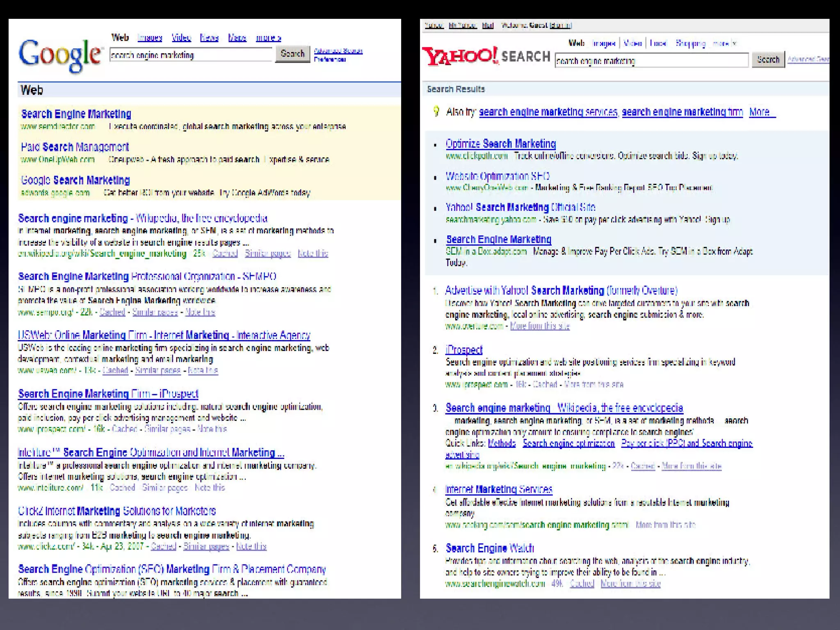This screenshot has width=840, height=630.
Task: Focus the Google search input field
Action: click(x=191, y=55)
